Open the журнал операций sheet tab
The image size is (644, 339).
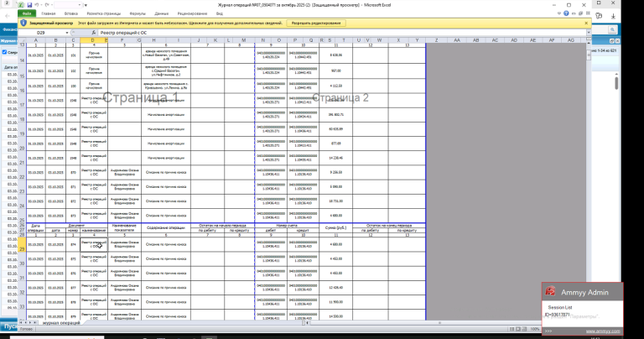(x=61, y=323)
